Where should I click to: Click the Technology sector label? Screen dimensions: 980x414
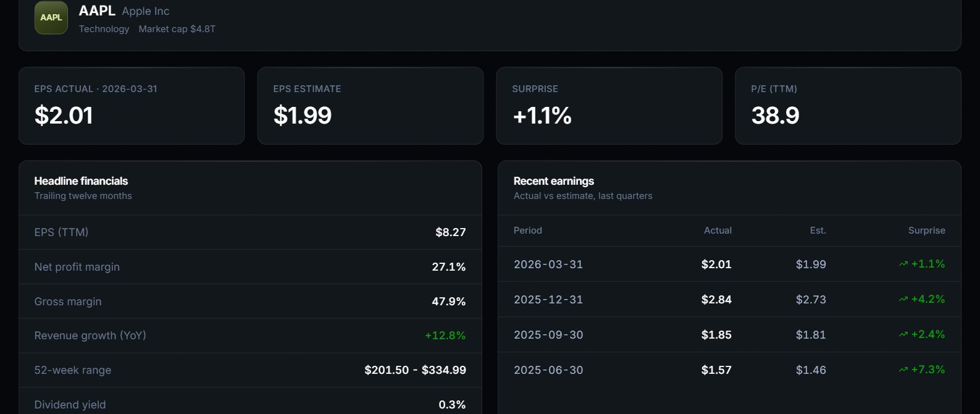[104, 29]
